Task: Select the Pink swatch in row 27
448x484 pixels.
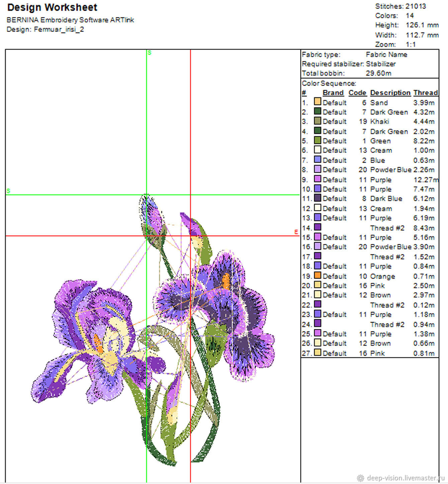Action: point(317,352)
